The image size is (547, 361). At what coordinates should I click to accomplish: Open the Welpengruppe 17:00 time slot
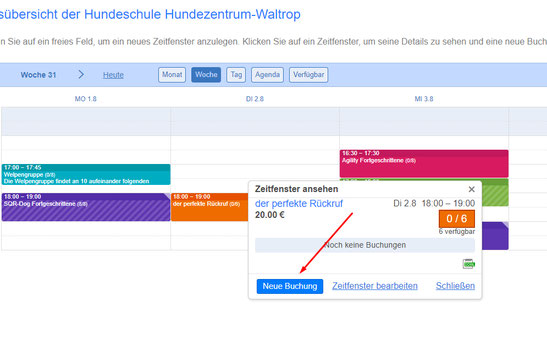(86, 174)
